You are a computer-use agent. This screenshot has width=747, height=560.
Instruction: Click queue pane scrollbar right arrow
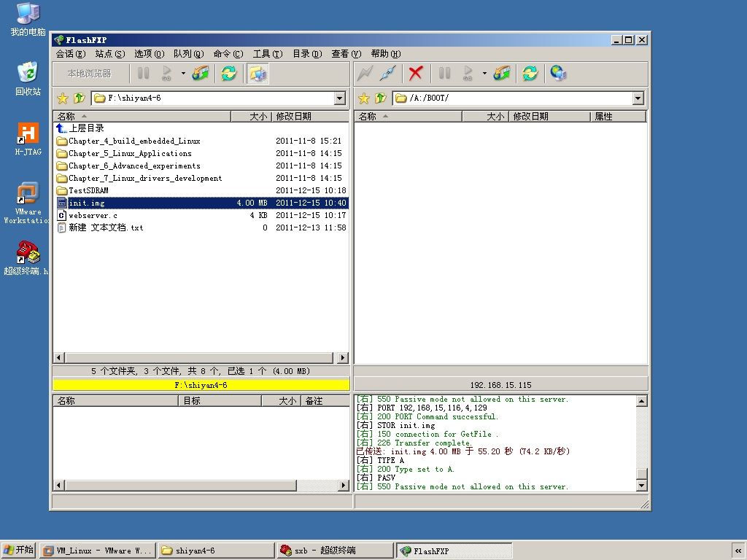343,485
